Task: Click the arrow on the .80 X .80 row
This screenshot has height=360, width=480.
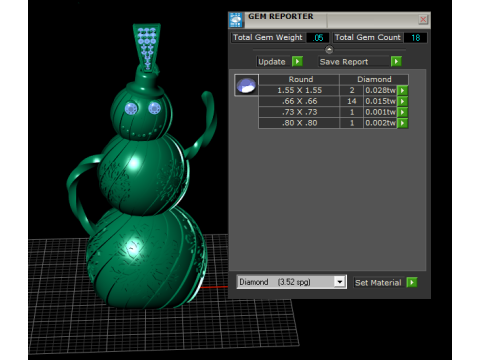Action: point(403,123)
